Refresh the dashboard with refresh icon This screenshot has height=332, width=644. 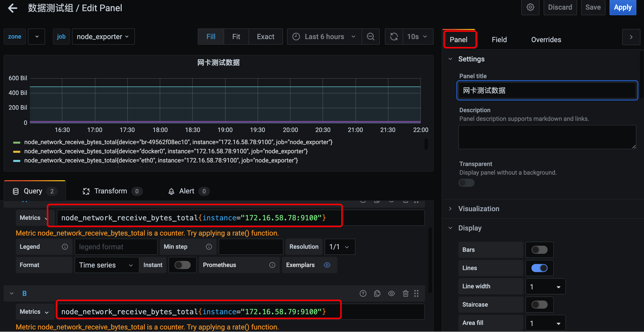[x=394, y=37]
